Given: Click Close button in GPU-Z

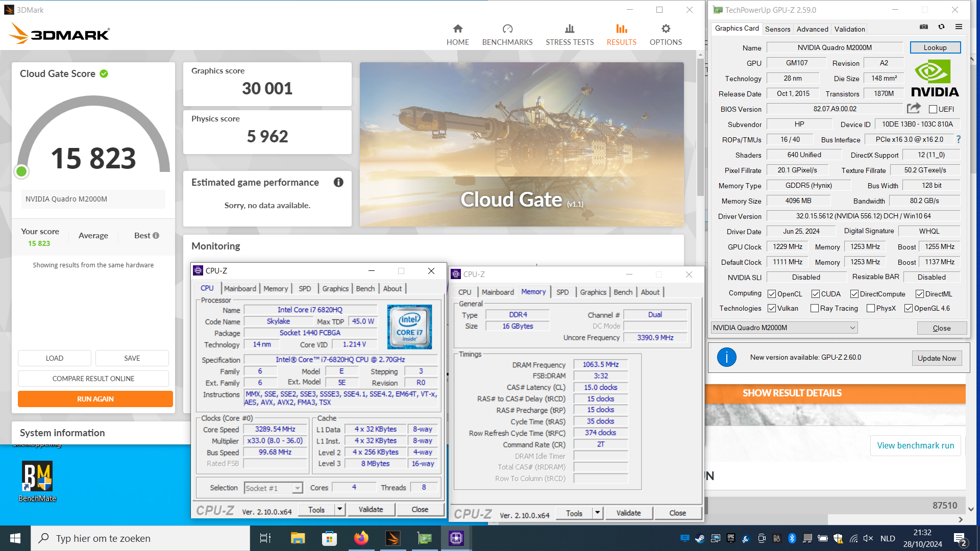Looking at the screenshot, I should (941, 328).
